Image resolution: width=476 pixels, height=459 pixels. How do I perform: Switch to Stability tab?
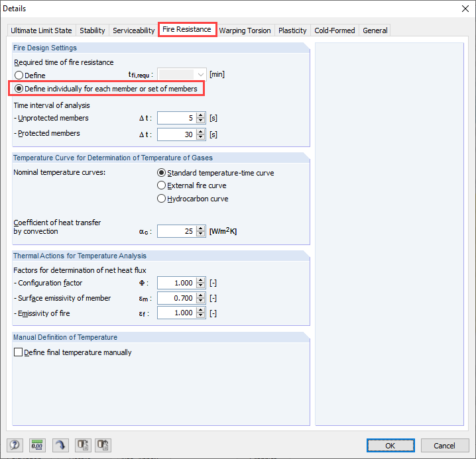pos(92,30)
